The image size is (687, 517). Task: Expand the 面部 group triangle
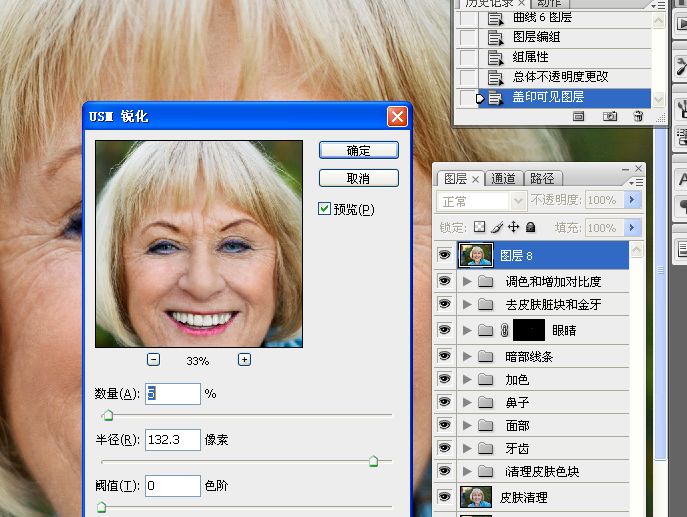(x=467, y=425)
